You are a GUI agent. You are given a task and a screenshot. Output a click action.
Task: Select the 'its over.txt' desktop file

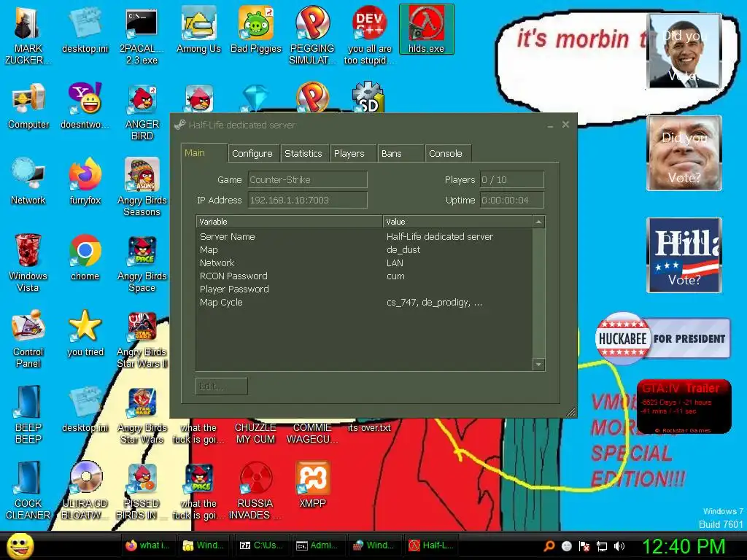(x=369, y=427)
